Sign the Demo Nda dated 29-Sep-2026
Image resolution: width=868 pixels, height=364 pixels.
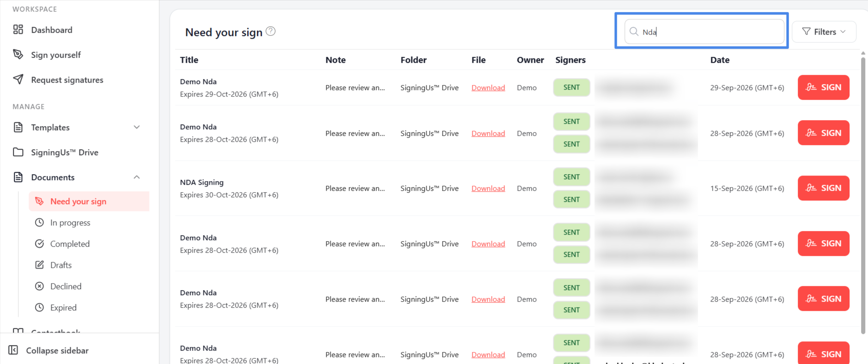click(823, 87)
